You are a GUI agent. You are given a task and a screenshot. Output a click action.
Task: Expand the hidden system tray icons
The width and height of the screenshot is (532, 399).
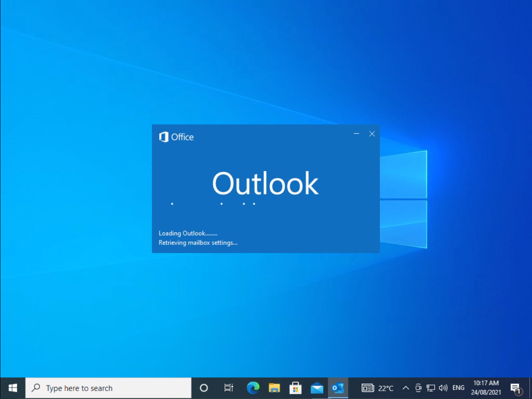tap(406, 388)
